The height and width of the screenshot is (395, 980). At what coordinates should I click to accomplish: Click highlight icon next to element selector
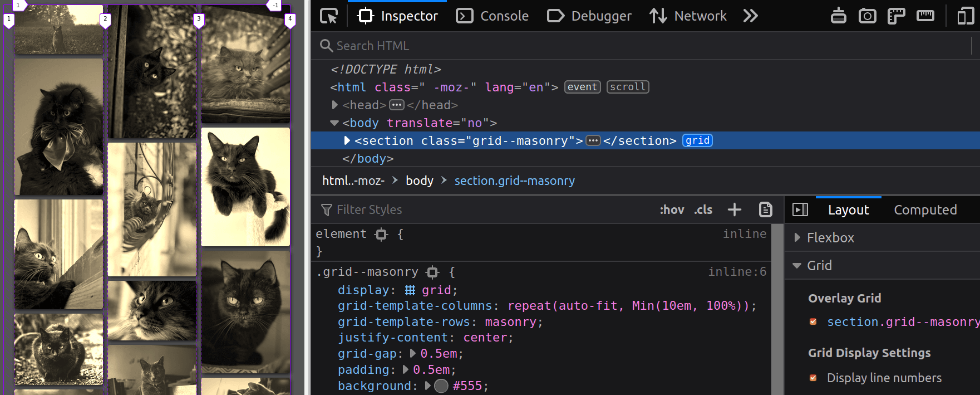381,234
